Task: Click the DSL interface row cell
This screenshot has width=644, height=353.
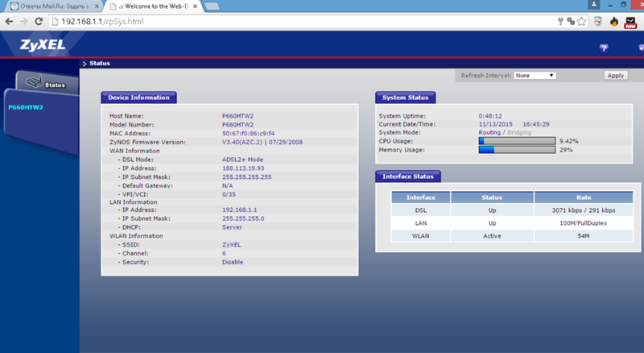Action: point(421,210)
